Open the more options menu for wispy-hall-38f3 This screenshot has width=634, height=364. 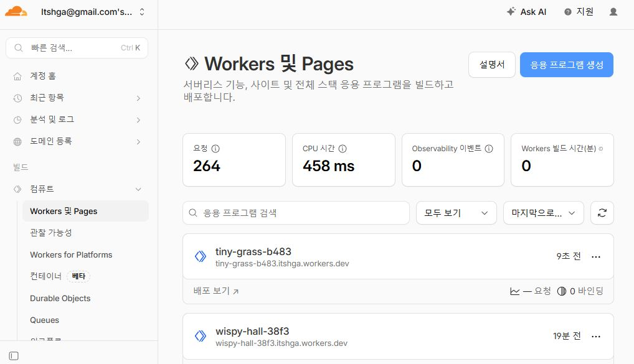coord(596,336)
